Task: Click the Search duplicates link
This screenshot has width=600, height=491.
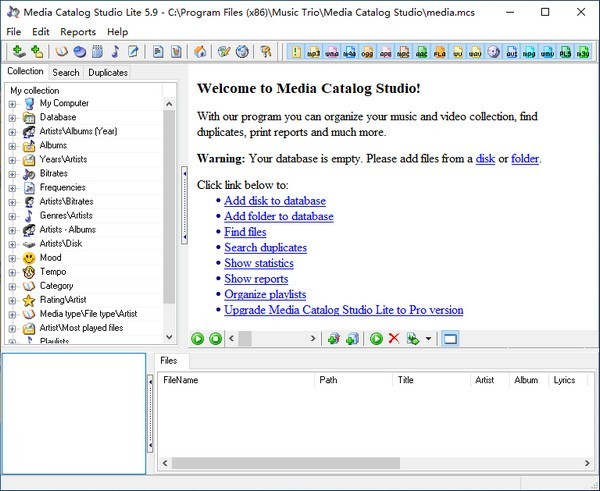Action: pyautogui.click(x=266, y=248)
